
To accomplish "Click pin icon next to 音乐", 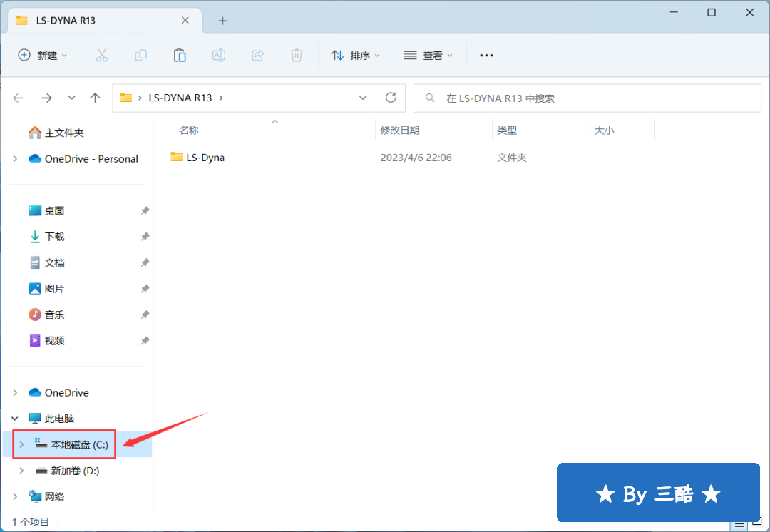I will [x=145, y=315].
